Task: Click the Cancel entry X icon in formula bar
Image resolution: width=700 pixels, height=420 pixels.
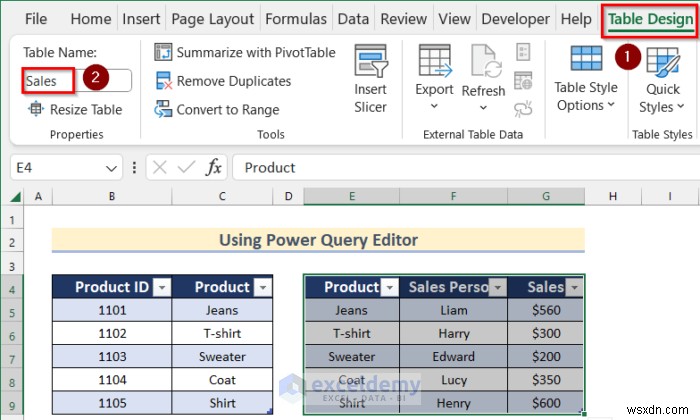Action: click(159, 168)
